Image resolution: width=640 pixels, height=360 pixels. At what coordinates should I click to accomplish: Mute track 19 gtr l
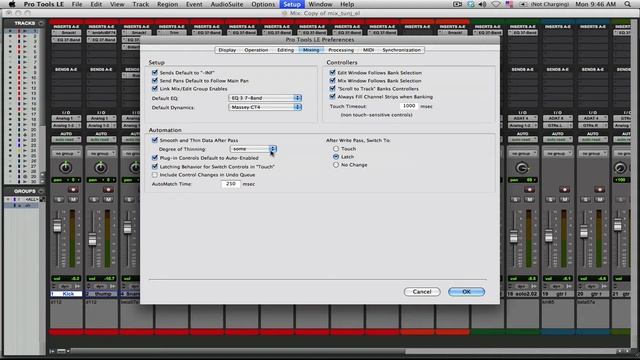(x=564, y=200)
